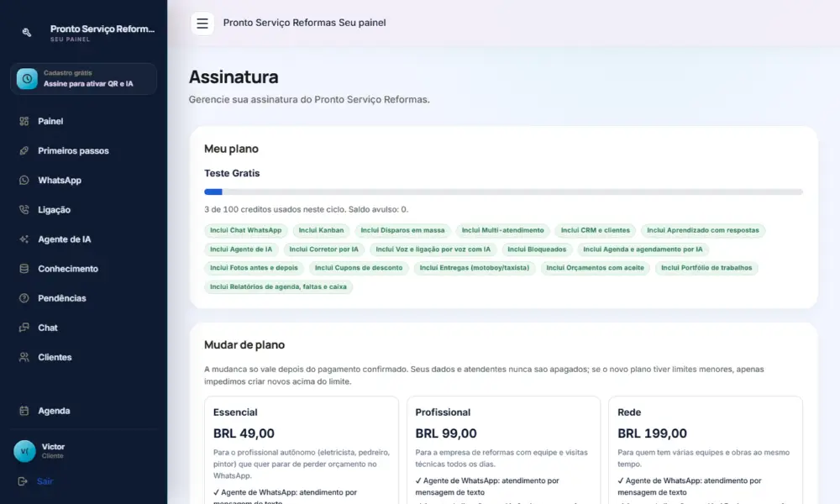
Task: Click the Sair link
Action: tap(45, 481)
